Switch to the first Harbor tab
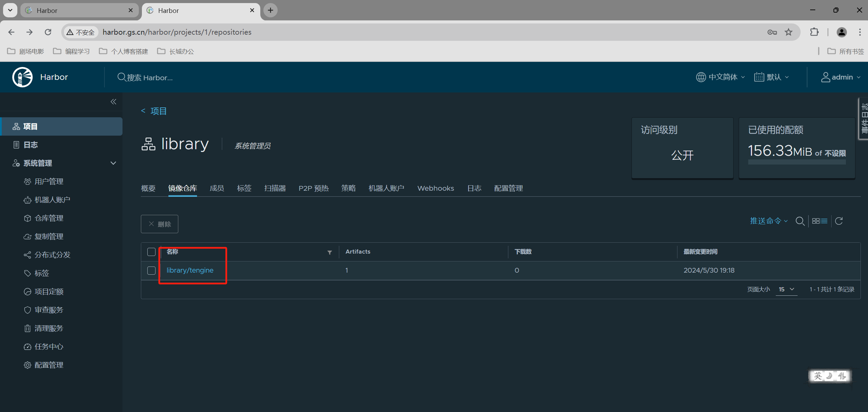The width and height of the screenshot is (868, 412). coord(79,10)
